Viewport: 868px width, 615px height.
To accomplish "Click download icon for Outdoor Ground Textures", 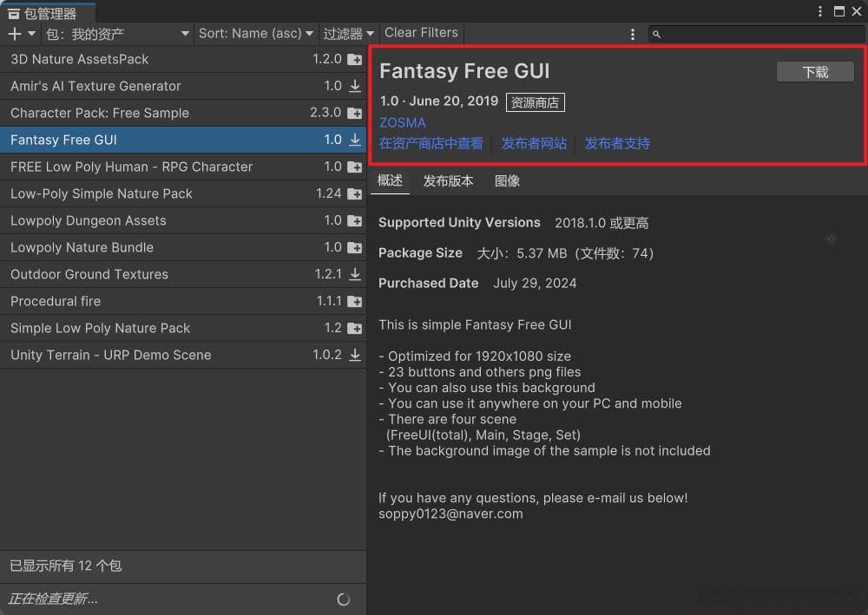I will pos(355,274).
